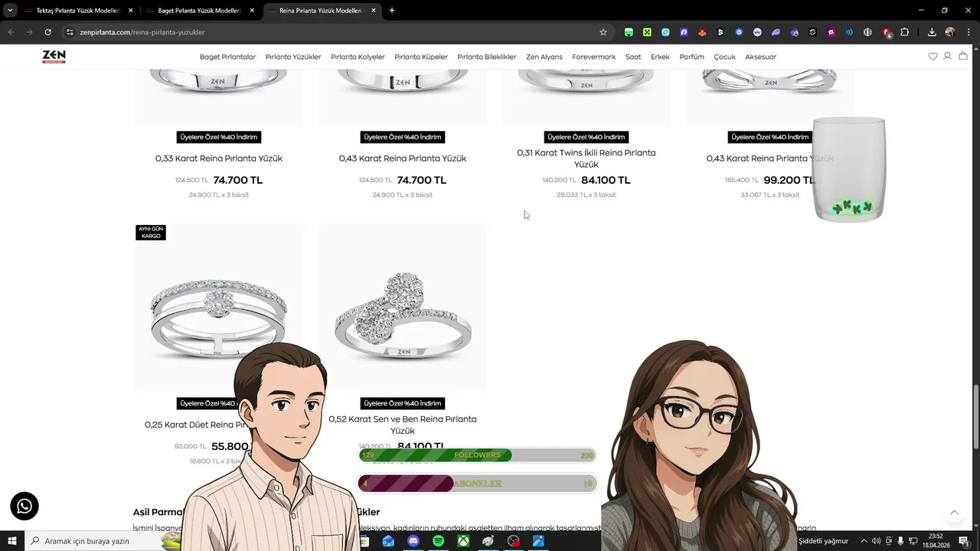Open the microphone tray icon
This screenshot has width=980, height=551.
pos(900,541)
